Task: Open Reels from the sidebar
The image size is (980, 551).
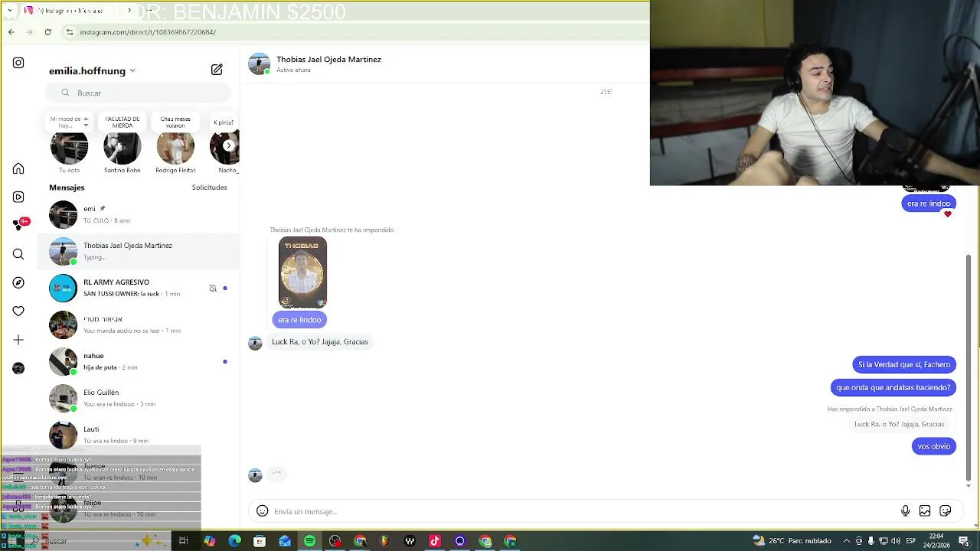Action: pyautogui.click(x=18, y=197)
